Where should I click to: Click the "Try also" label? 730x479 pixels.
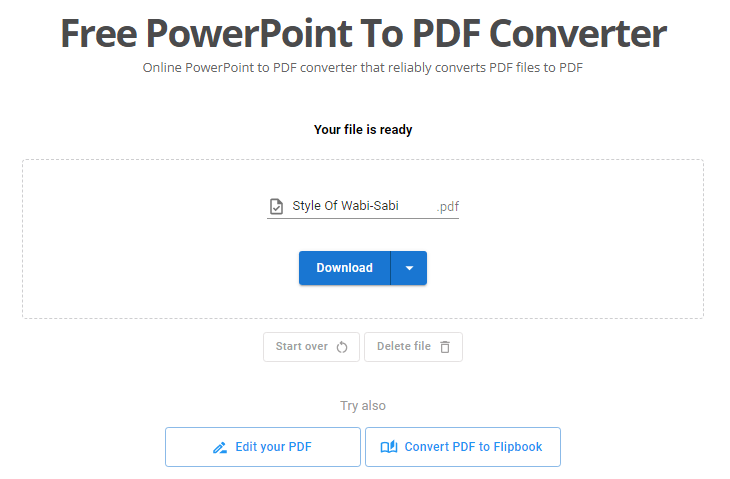(x=363, y=406)
